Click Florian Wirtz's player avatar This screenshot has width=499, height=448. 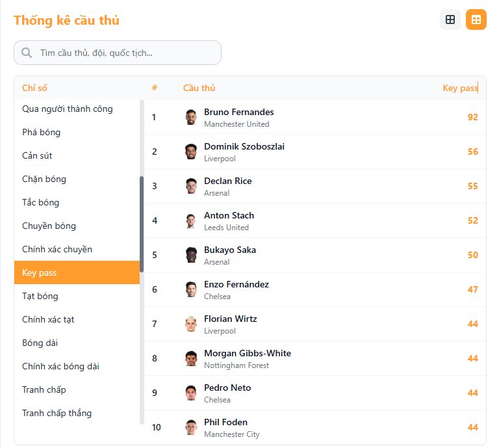(190, 324)
